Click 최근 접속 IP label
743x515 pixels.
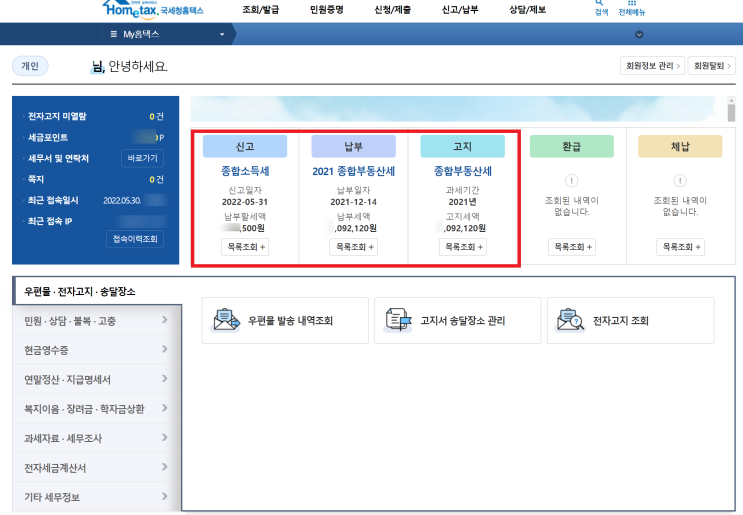pyautogui.click(x=50, y=221)
